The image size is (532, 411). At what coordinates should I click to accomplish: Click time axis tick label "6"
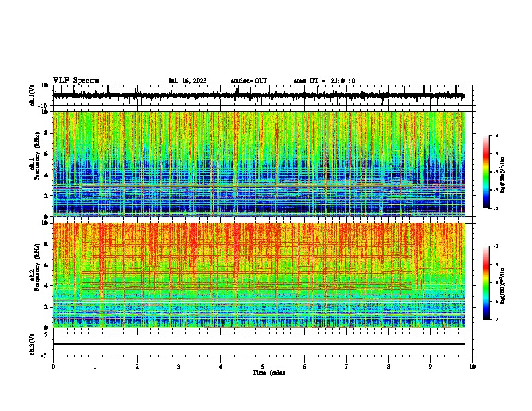(305, 367)
